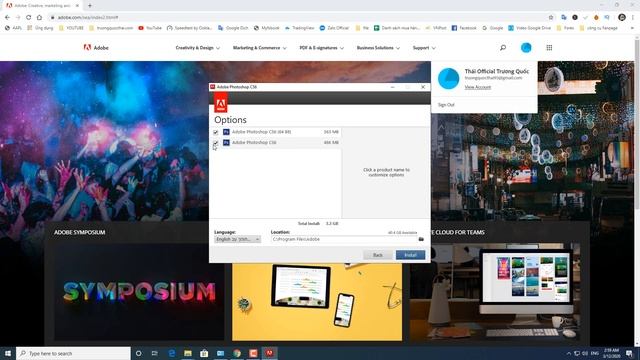The image size is (640, 360).
Task: Open the Chrome three-dot menu
Action: click(x=633, y=18)
